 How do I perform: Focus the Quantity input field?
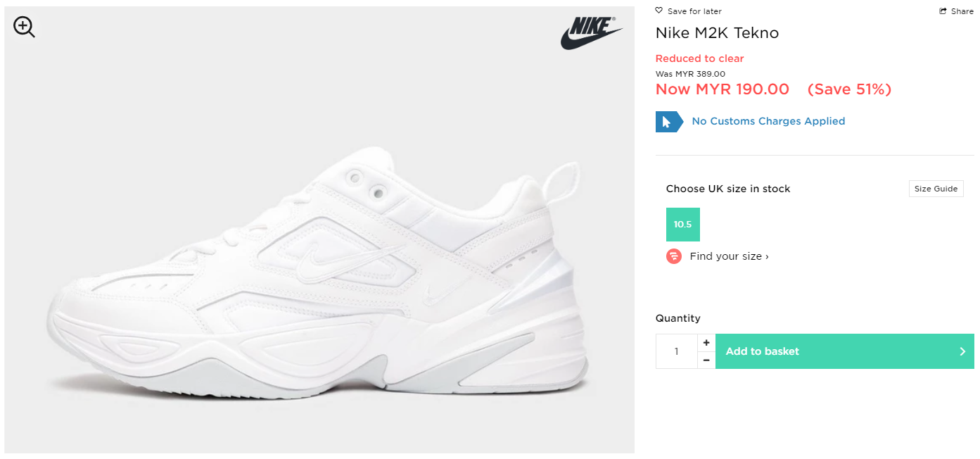[x=676, y=351]
